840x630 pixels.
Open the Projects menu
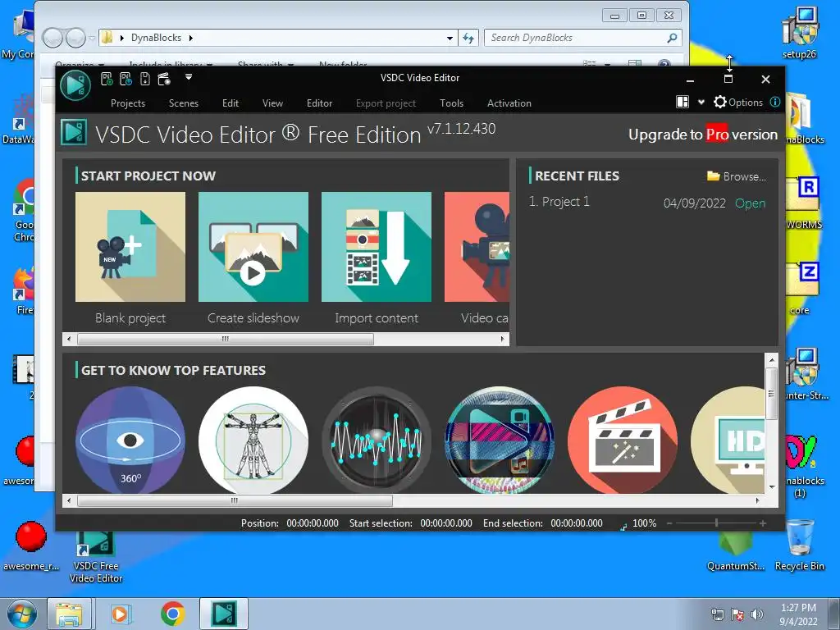(127, 103)
